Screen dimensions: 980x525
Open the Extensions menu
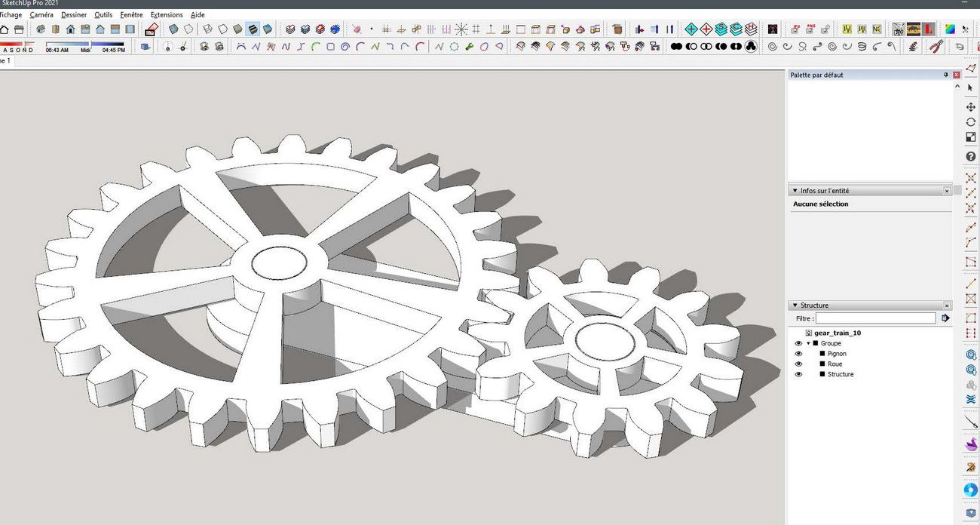click(x=167, y=14)
